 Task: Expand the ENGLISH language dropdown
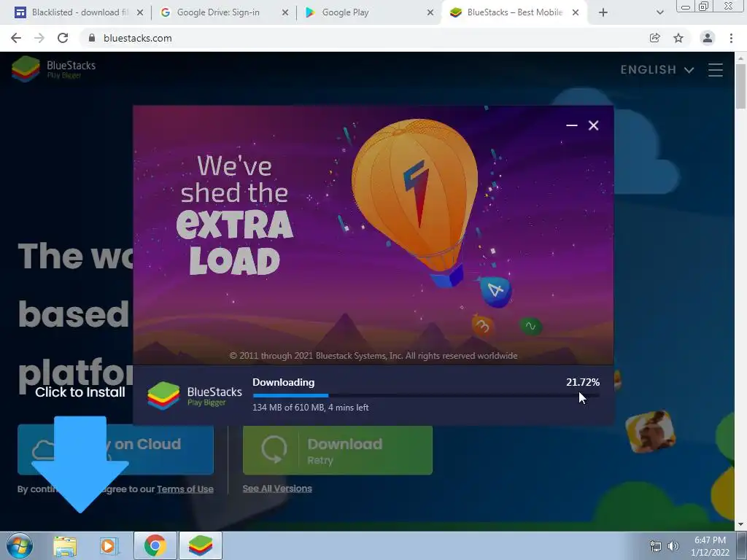pyautogui.click(x=657, y=70)
